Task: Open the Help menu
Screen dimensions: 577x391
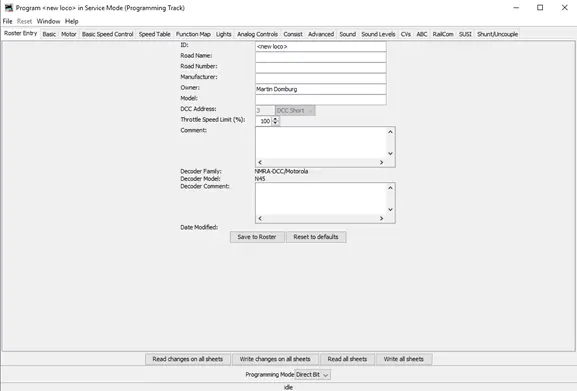Action: click(71, 21)
